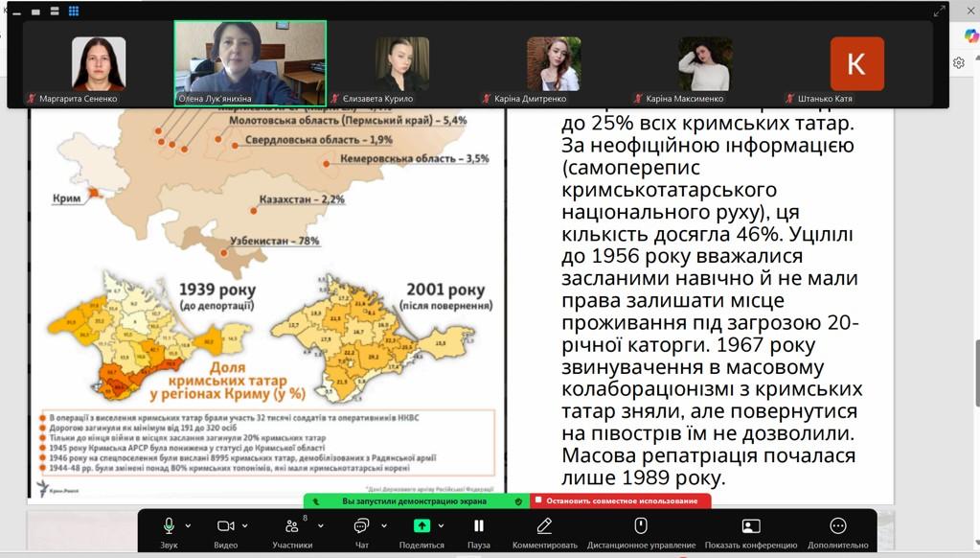This screenshot has width=980, height=558.
Task: Expand arrow next to Участники
Action: [321, 526]
